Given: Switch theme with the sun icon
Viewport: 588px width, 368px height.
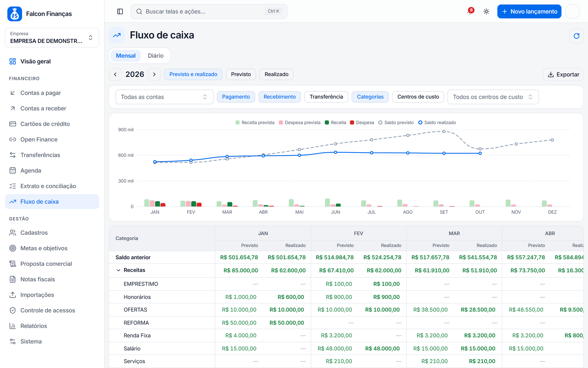Looking at the screenshot, I should click(x=486, y=11).
